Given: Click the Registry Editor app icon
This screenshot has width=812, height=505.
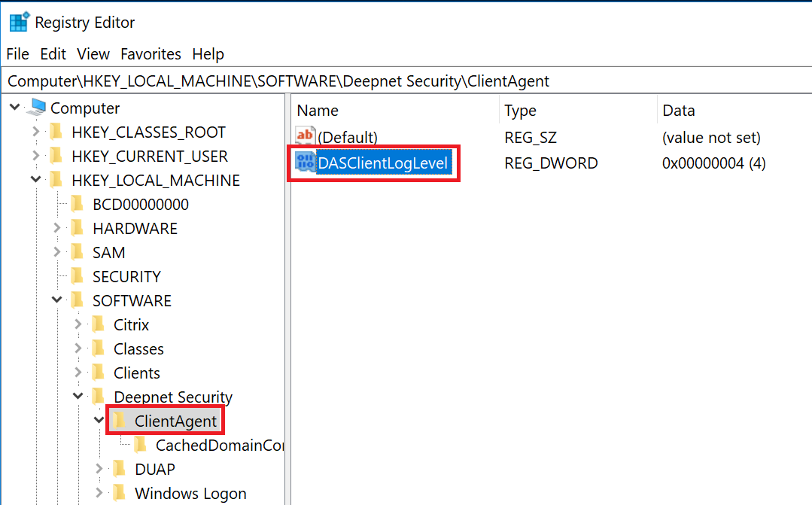Looking at the screenshot, I should click(19, 23).
